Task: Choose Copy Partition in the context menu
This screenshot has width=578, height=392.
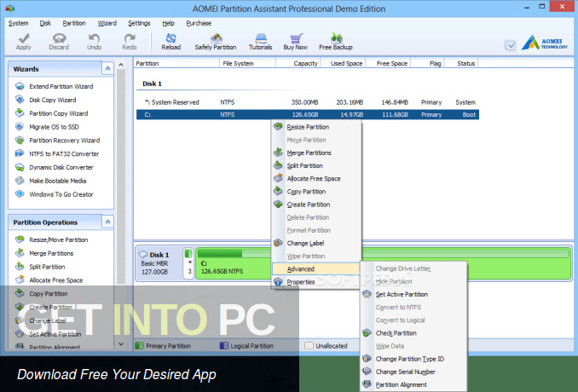Action: 316,192
